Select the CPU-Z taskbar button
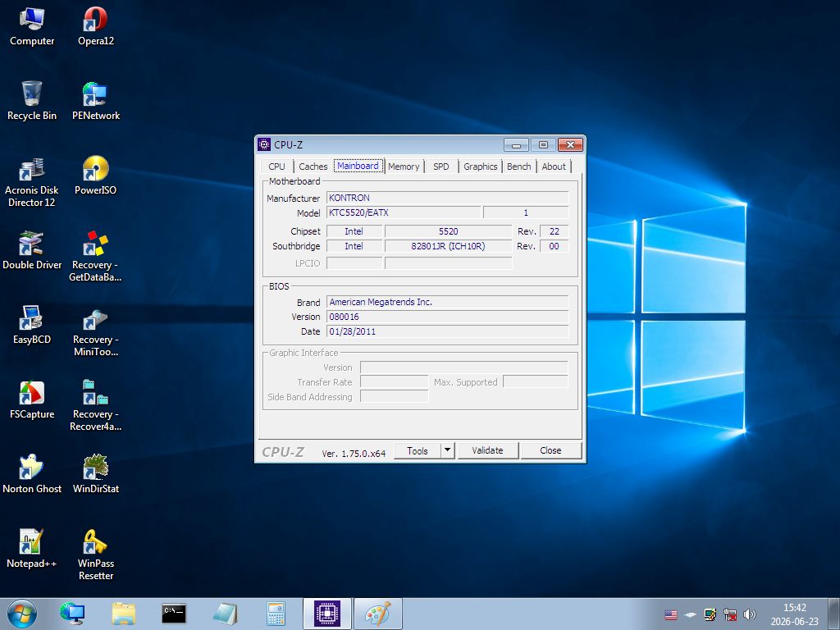 [x=327, y=614]
